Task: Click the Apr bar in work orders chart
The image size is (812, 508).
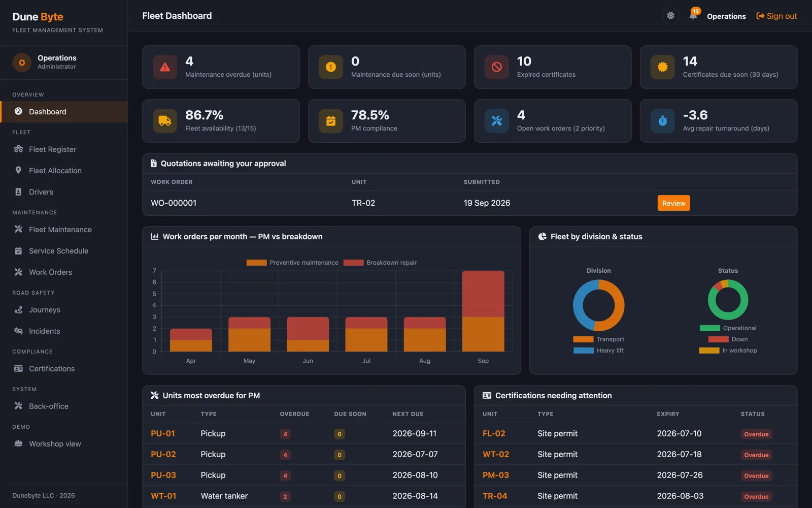Action: pos(191,340)
